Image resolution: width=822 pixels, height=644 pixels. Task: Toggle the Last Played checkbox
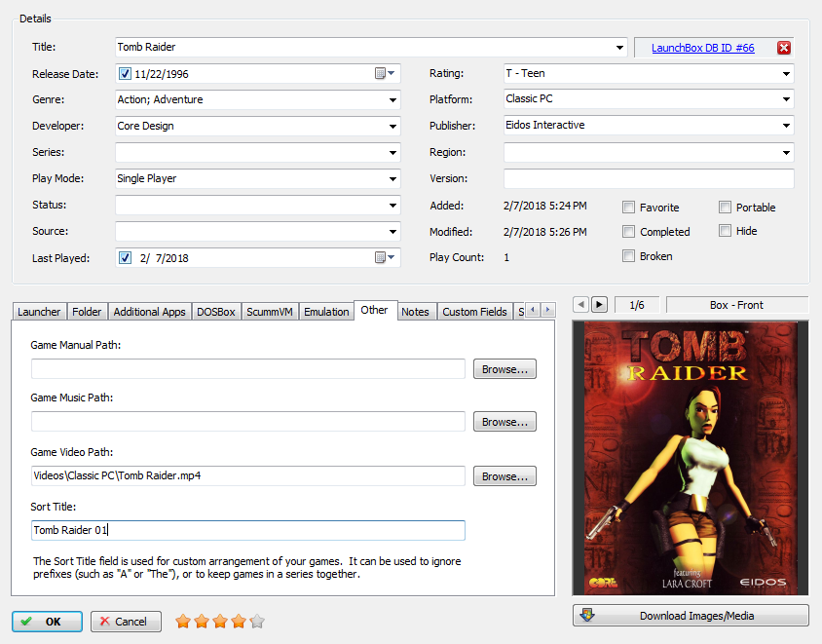point(125,258)
